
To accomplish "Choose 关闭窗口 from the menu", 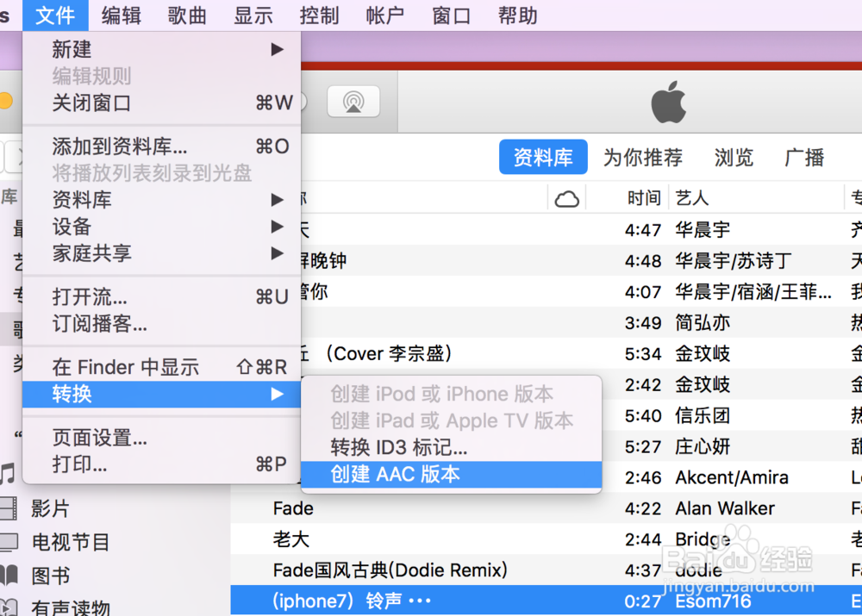I will [x=162, y=103].
